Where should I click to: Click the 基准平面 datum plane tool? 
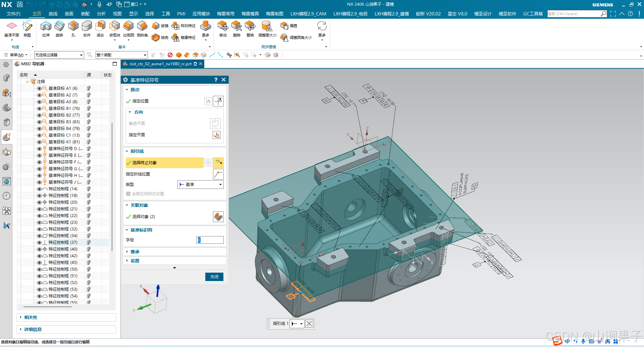coord(11,29)
